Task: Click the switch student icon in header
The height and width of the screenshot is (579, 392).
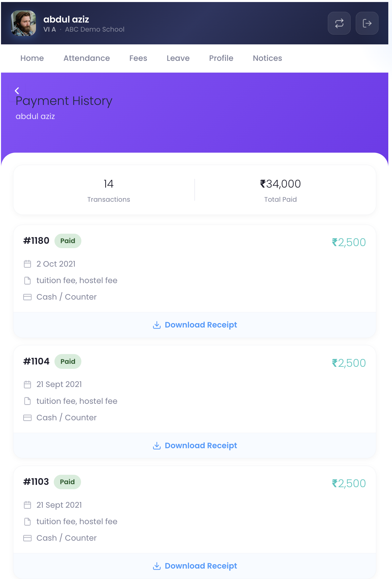Action: [x=339, y=23]
